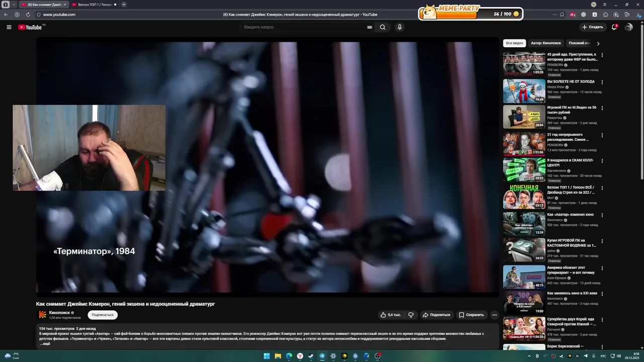
Task: Select the 'Все видео' filter chip
Action: [x=514, y=43]
